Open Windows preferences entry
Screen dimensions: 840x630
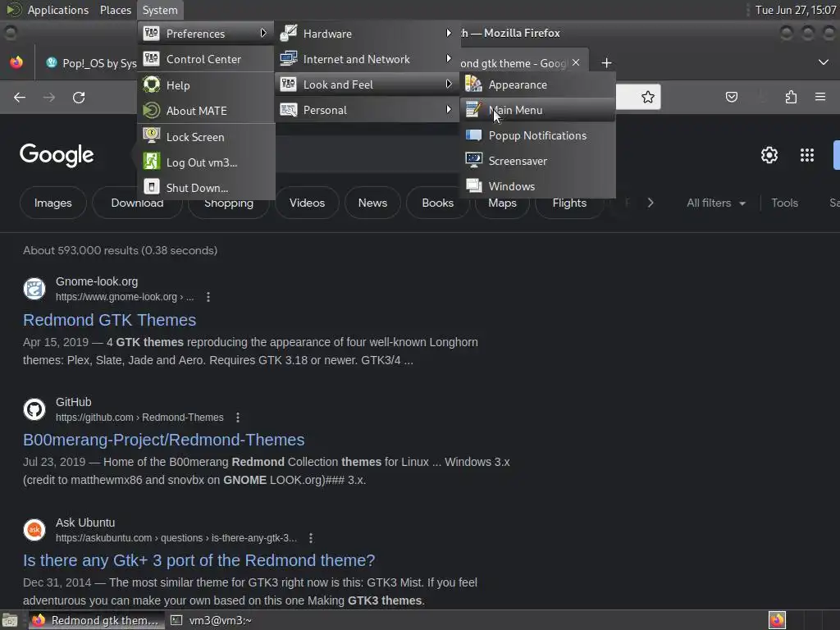coord(537,186)
